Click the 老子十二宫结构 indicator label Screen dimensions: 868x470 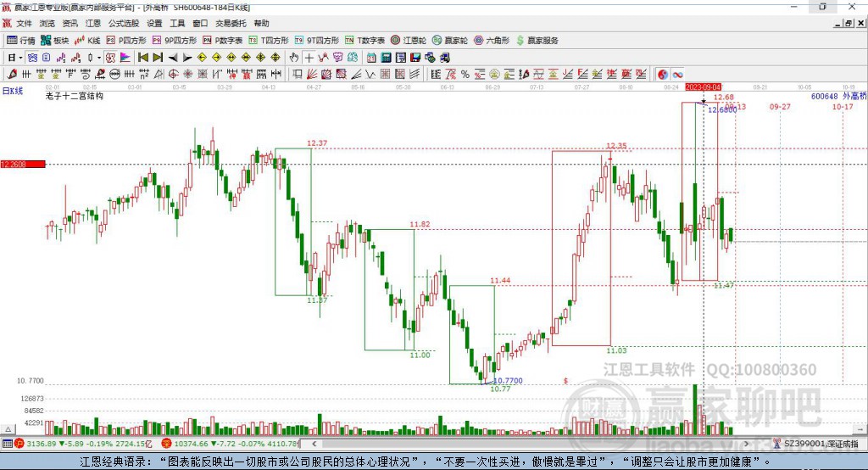tap(75, 96)
